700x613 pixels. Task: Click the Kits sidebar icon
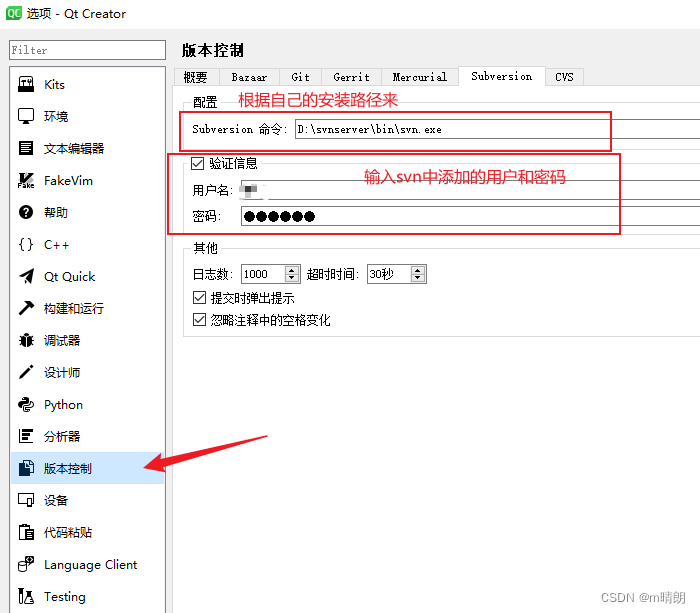point(26,84)
